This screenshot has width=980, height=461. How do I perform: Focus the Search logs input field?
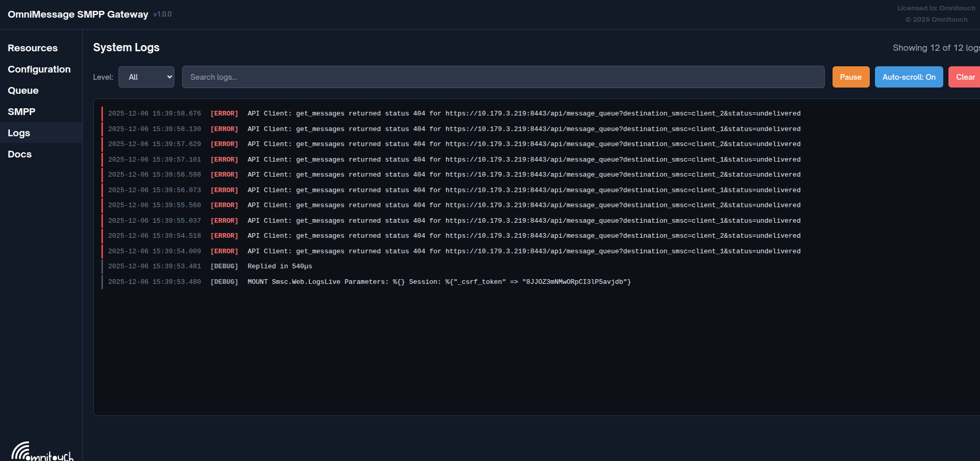pyautogui.click(x=503, y=77)
